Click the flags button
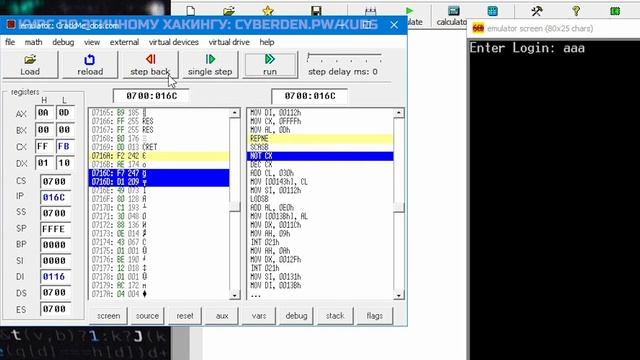The width and height of the screenshot is (640, 360). (x=374, y=316)
